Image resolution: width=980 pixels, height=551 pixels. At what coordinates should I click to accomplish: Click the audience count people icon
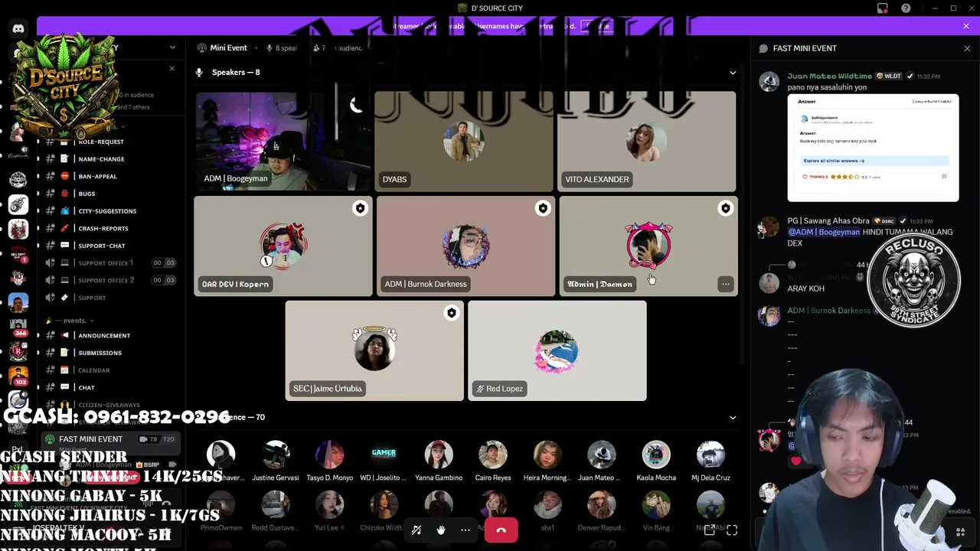pos(316,48)
